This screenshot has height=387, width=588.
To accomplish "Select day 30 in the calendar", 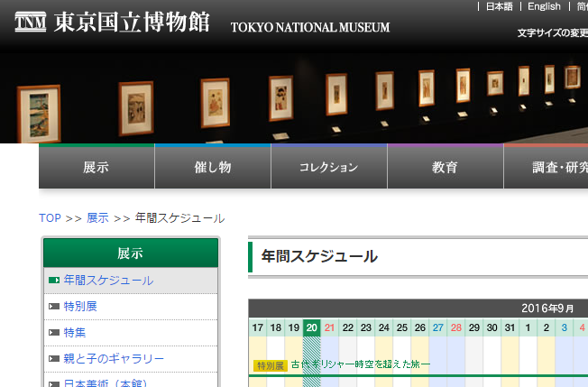I will 492,327.
